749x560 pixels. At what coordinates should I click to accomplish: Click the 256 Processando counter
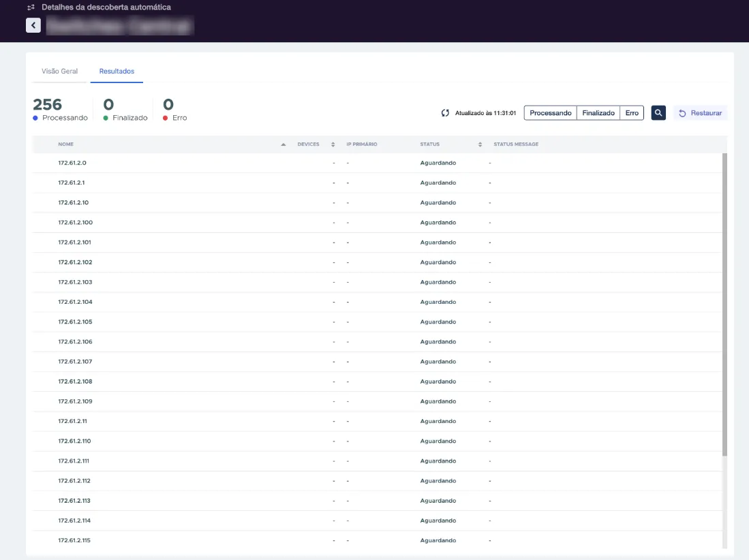tap(60, 109)
